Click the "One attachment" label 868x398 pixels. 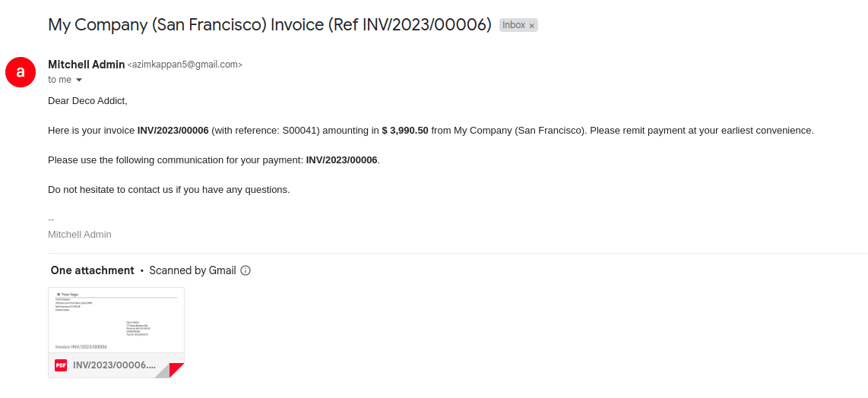pos(92,270)
